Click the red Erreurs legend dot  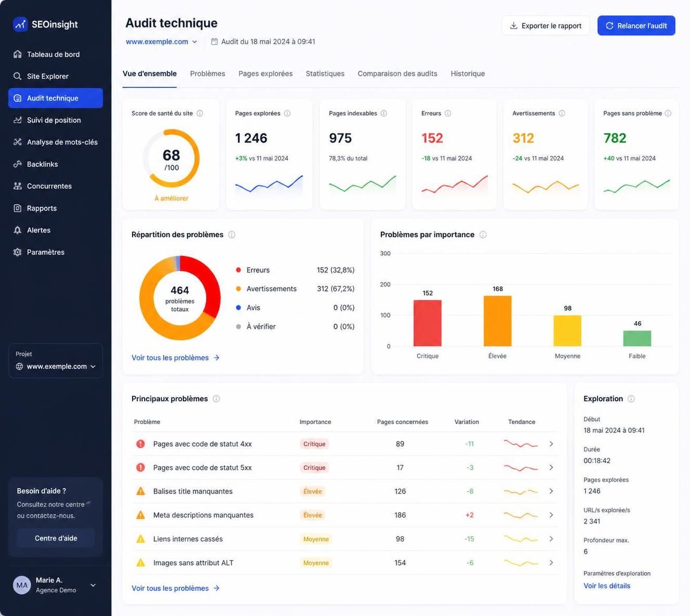pyautogui.click(x=238, y=270)
